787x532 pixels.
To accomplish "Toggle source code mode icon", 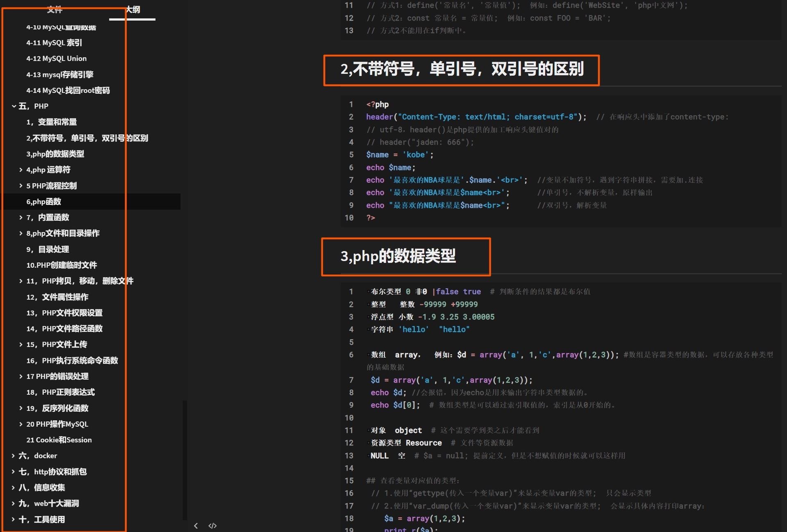I will pos(212,525).
